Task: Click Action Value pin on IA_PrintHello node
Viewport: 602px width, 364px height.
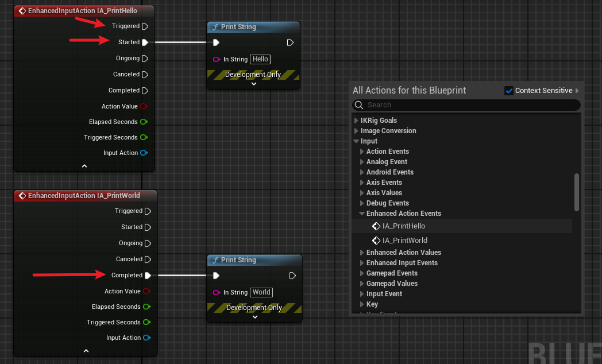Action: tap(144, 106)
